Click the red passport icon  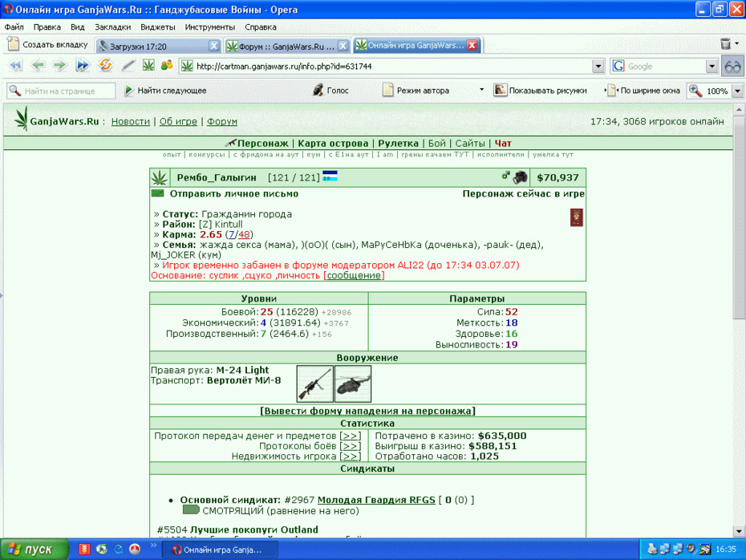pyautogui.click(x=576, y=217)
